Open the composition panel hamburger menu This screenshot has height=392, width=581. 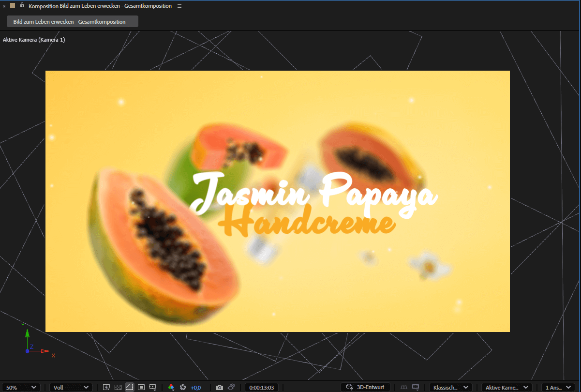(x=179, y=6)
